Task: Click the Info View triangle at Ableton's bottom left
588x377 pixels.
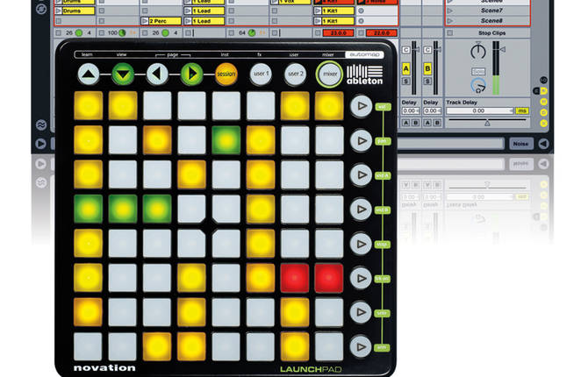Action: pyautogui.click(x=41, y=143)
